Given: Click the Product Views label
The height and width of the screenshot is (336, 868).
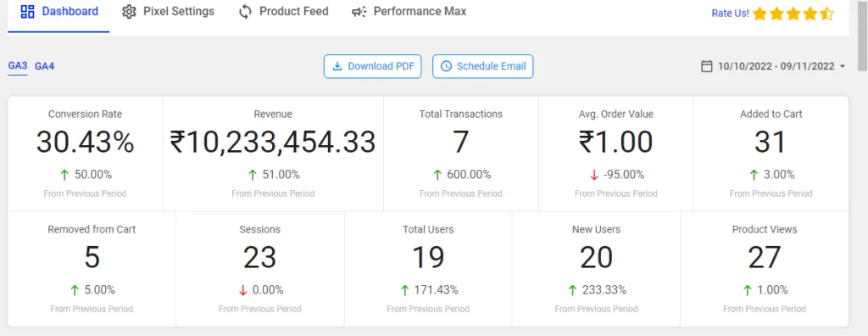Looking at the screenshot, I should coord(765,230).
